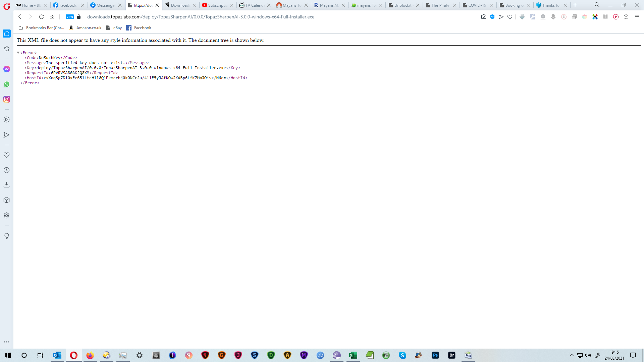The image size is (644, 362).
Task: Open the Easy Setup menu
Action: pos(637,17)
